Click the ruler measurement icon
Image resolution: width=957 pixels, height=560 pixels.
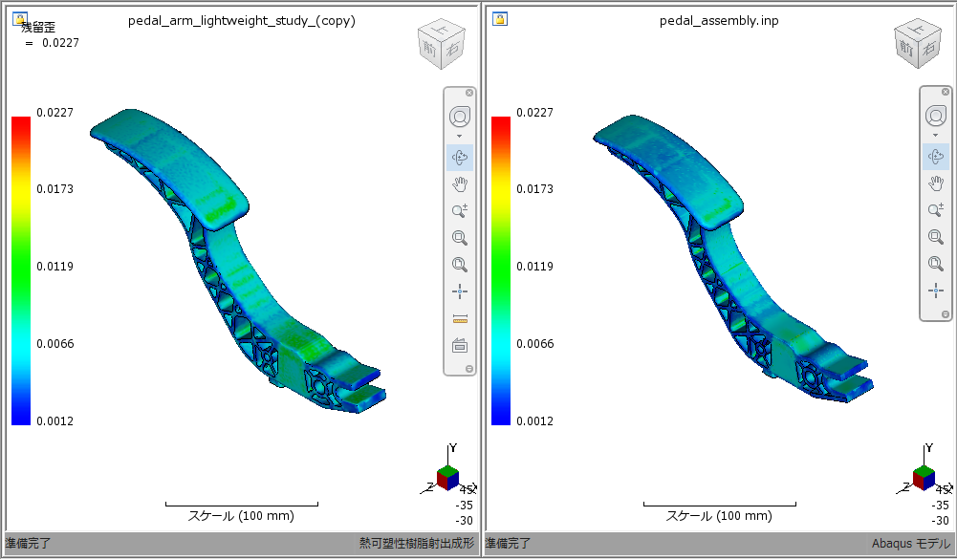tap(460, 318)
